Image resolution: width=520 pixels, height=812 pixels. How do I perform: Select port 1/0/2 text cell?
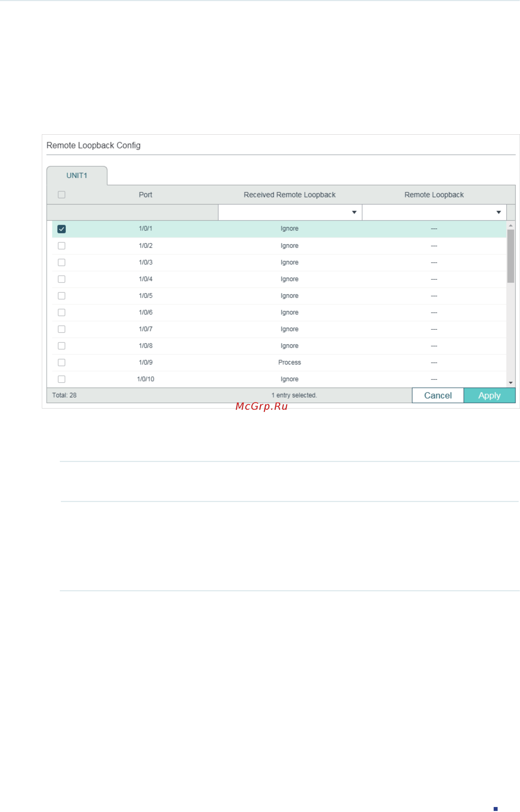145,246
